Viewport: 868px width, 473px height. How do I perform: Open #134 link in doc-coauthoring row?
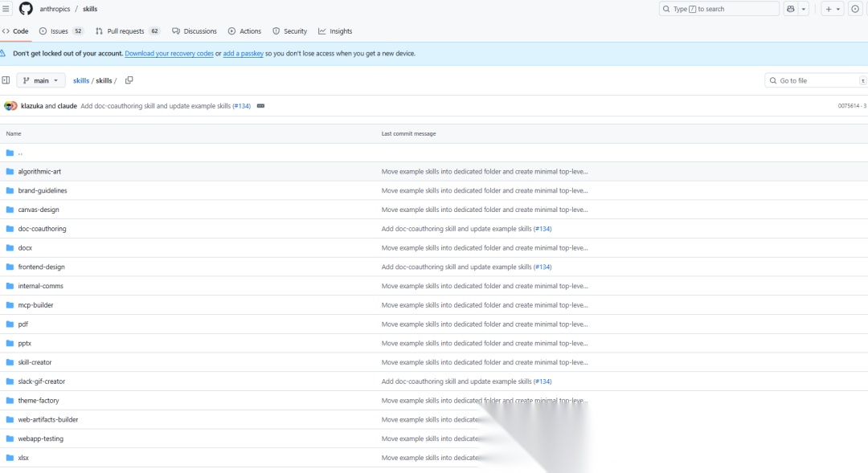pos(542,229)
